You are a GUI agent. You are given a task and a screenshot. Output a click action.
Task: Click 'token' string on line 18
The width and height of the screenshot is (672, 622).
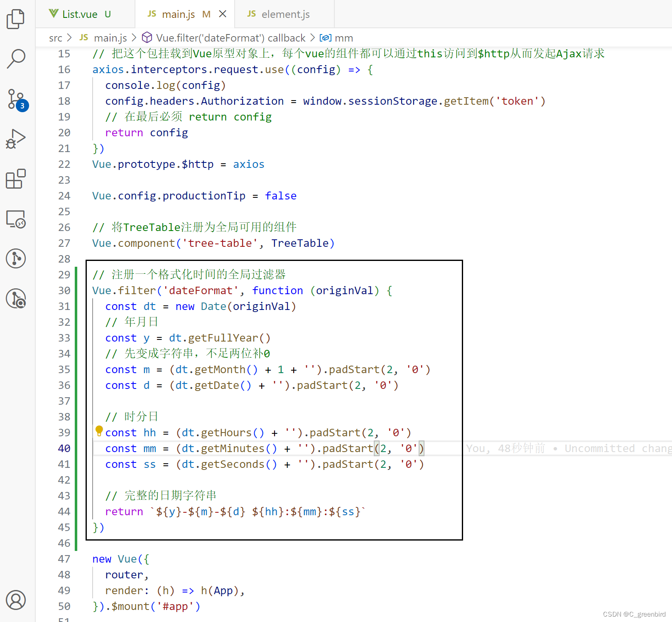[517, 101]
